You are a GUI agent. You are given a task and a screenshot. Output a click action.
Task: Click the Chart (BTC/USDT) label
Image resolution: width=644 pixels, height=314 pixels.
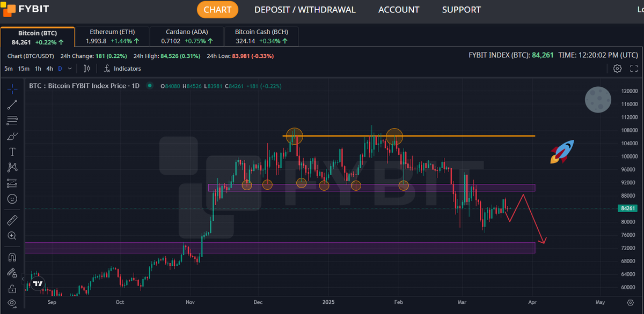[31, 56]
